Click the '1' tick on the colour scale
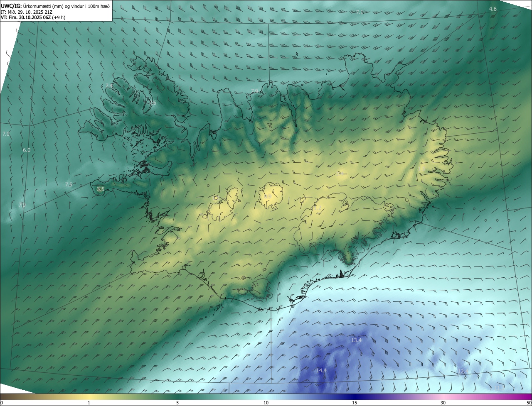This screenshot has width=532, height=406. click(89, 403)
